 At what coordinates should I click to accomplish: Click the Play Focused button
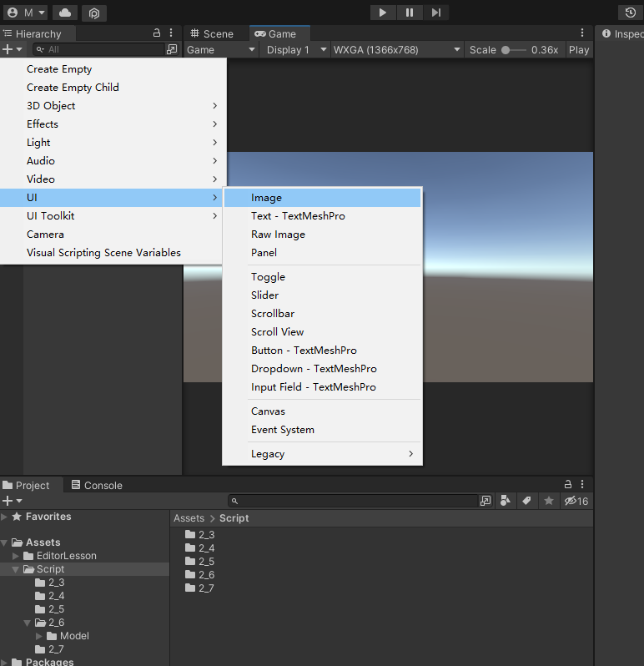click(579, 50)
